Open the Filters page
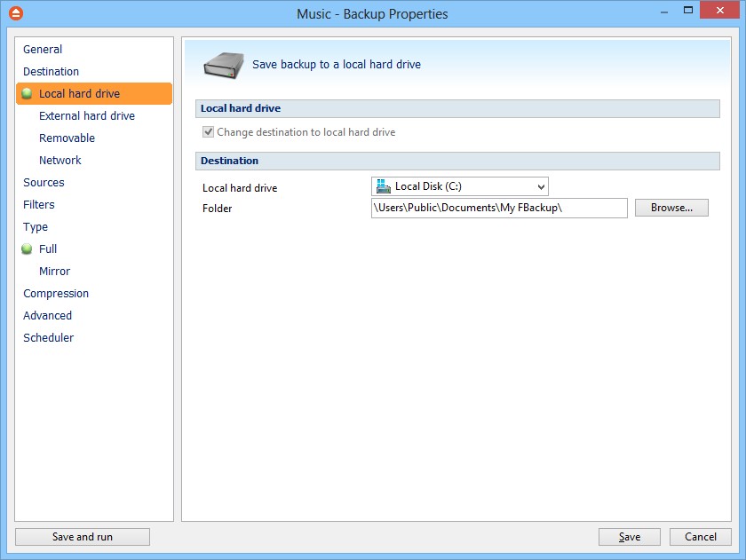746x560 pixels. pos(39,204)
